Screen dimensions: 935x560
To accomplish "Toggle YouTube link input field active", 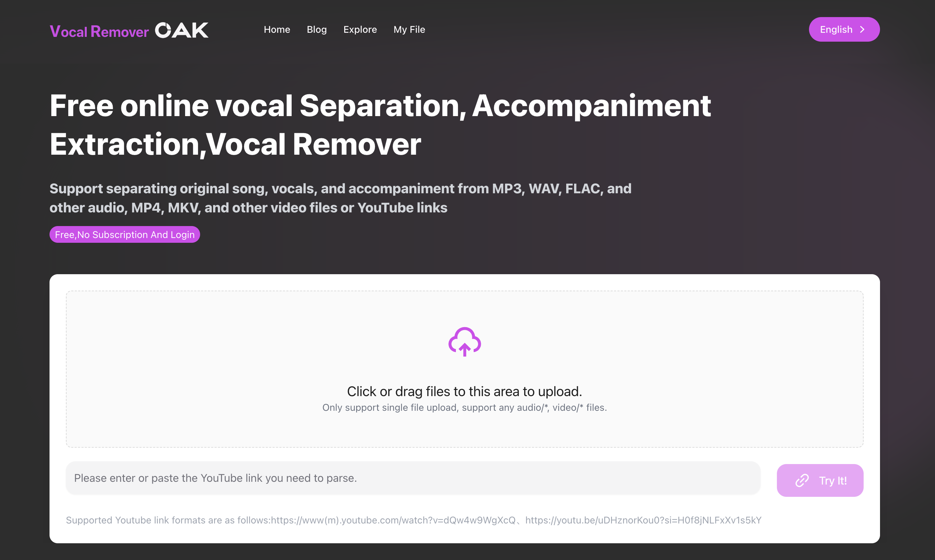I will (413, 477).
